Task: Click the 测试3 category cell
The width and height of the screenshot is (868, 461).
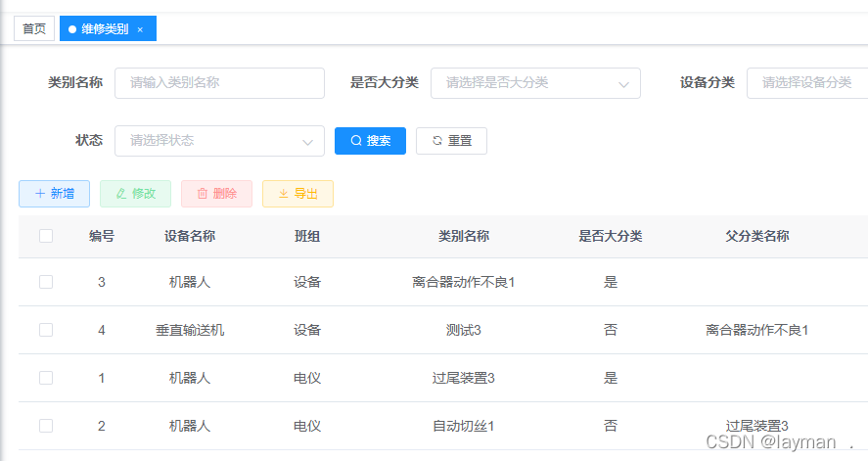Action: (464, 331)
